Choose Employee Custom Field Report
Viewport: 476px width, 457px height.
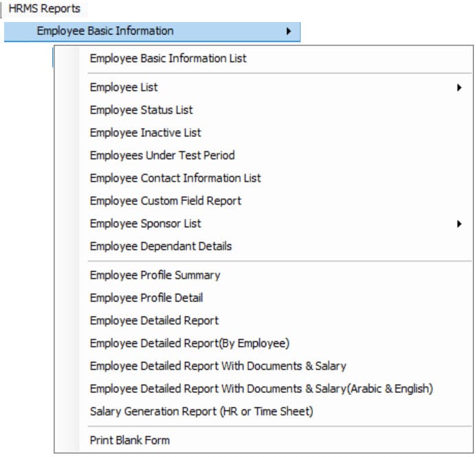(263, 201)
